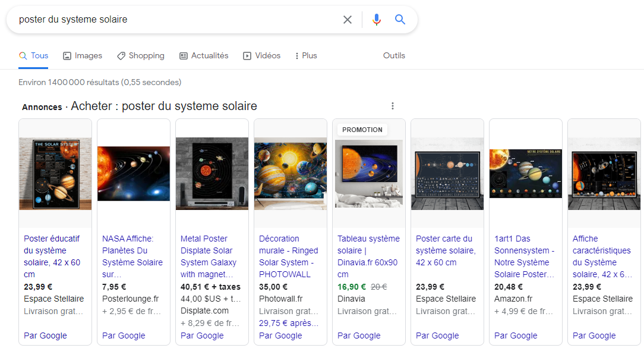Open the 1art1 Das Sonnensystem Amazon link

tap(525, 256)
